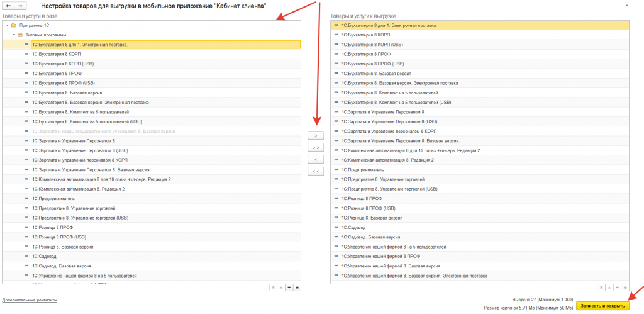
Task: Select '1С:Бухгалтерия 8 КОРП' in upload list
Action: (480, 35)
